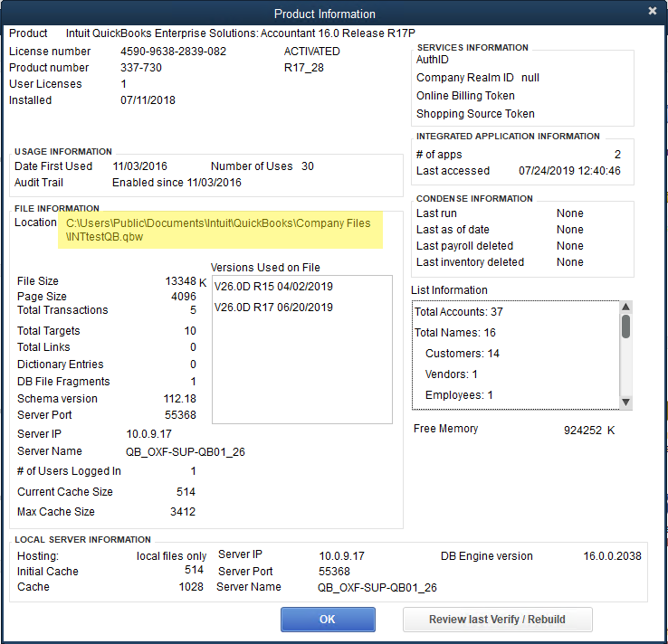Image resolution: width=668 pixels, height=644 pixels.
Task: Click Last payroll deleted None value
Action: (570, 246)
